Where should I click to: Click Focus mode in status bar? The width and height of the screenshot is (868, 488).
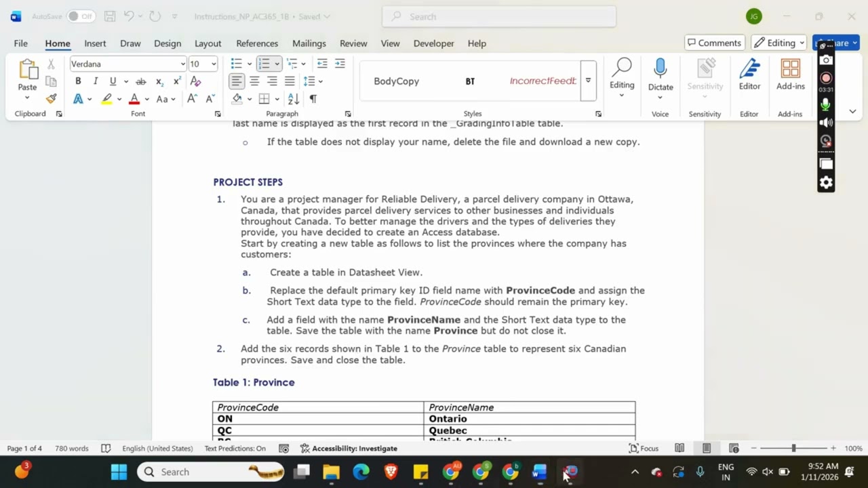tap(644, 449)
